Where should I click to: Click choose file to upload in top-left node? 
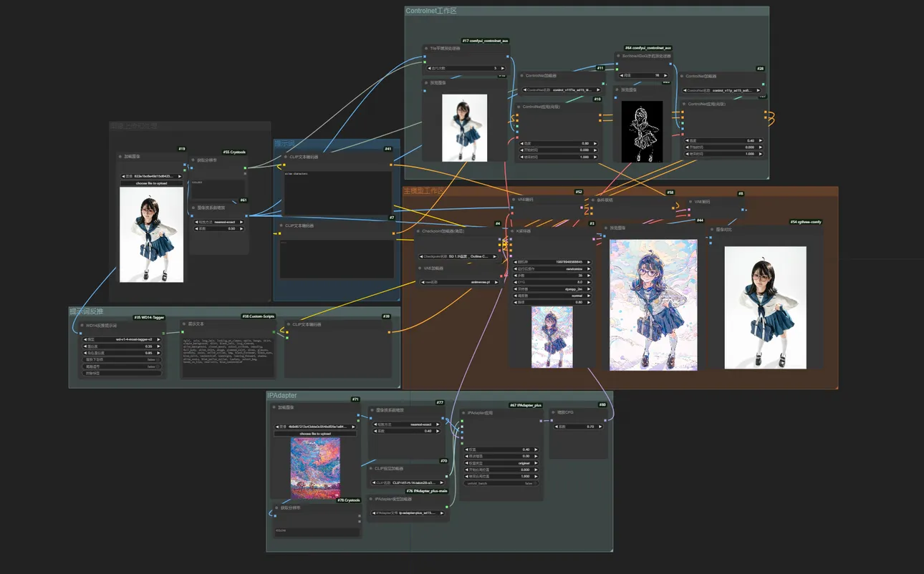[152, 183]
